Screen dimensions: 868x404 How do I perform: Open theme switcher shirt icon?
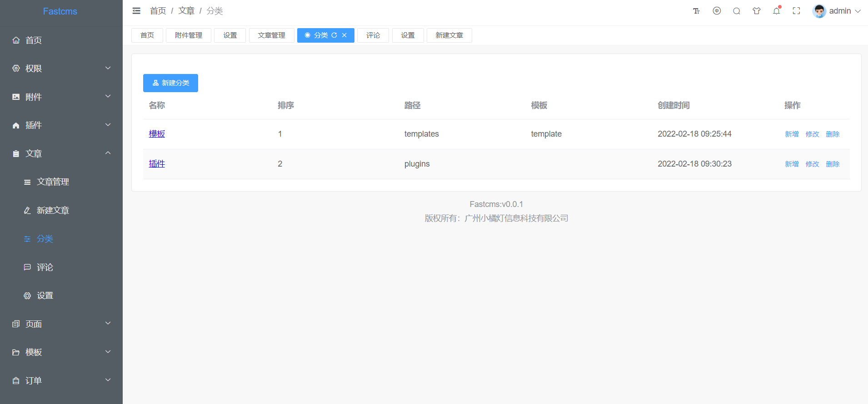(757, 11)
